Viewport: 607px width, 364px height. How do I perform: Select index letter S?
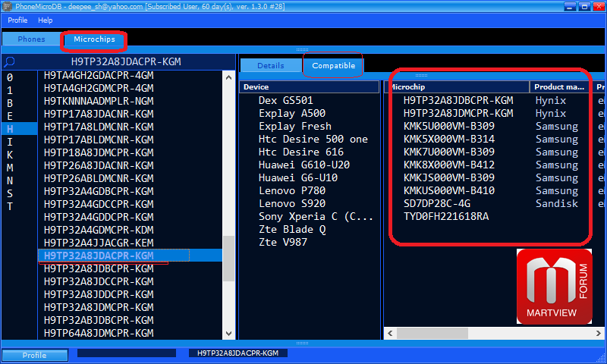click(x=10, y=193)
